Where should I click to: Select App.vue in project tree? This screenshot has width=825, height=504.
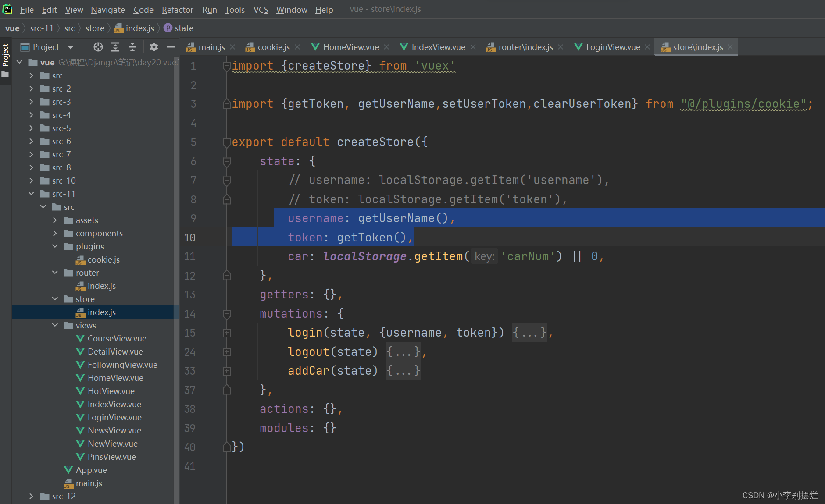86,470
